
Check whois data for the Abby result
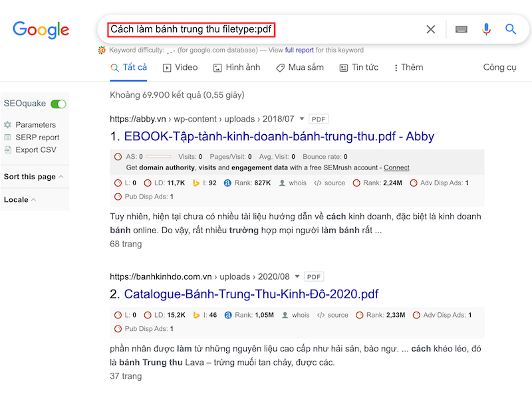(x=289, y=183)
